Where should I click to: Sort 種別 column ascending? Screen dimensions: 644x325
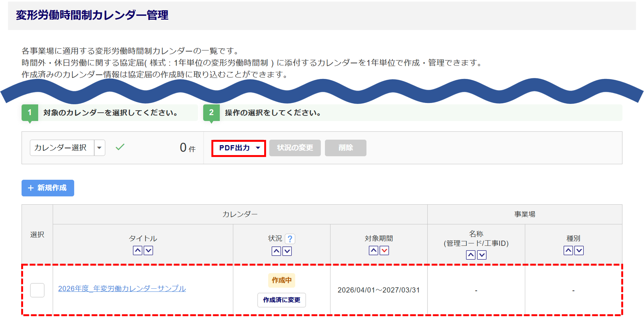click(568, 250)
